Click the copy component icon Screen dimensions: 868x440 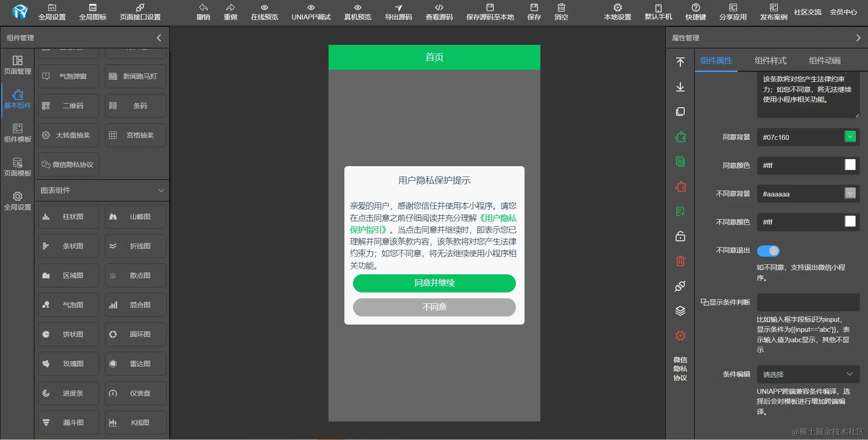click(x=680, y=112)
